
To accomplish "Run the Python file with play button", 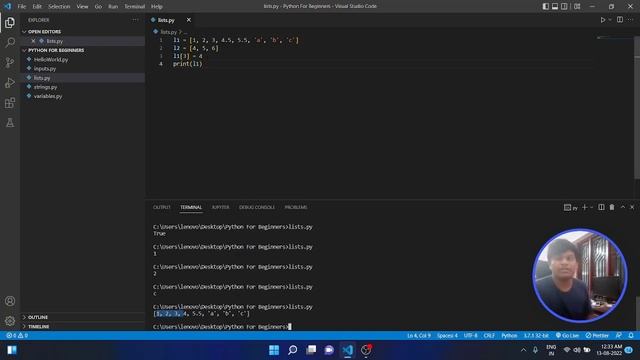I will coord(602,20).
